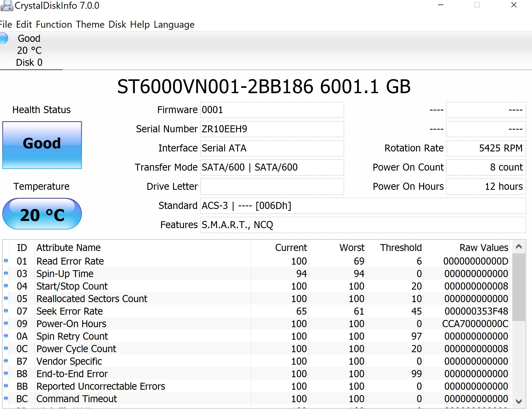Click status dot beside Command Timeout
Viewport: 532px width, 411px height.
6,398
